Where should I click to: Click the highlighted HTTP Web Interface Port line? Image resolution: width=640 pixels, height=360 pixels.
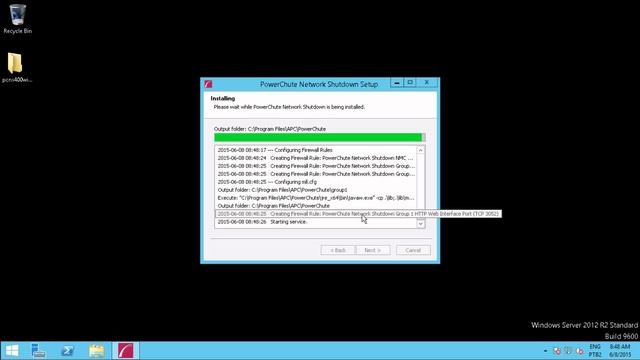coord(358,214)
